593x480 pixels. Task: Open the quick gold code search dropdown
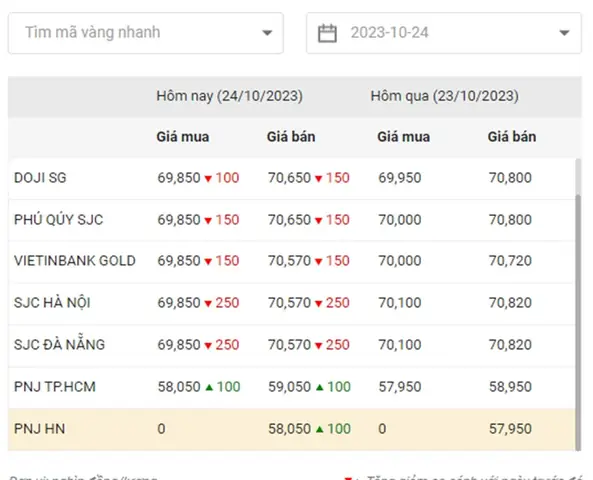(146, 33)
